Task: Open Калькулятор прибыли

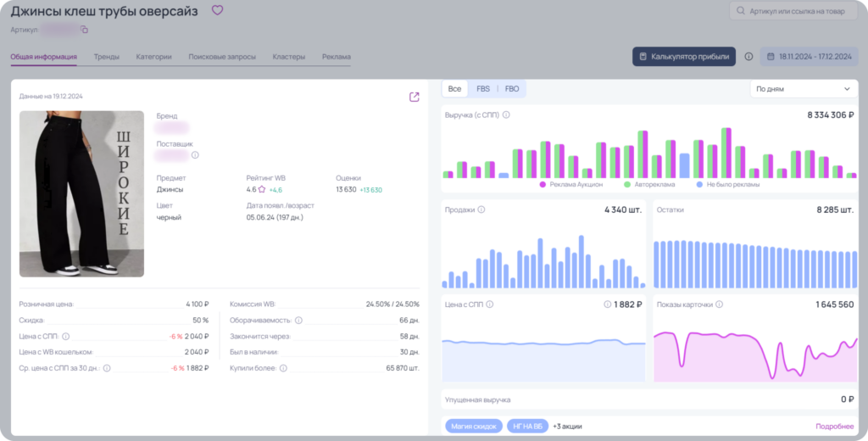Action: (x=684, y=57)
